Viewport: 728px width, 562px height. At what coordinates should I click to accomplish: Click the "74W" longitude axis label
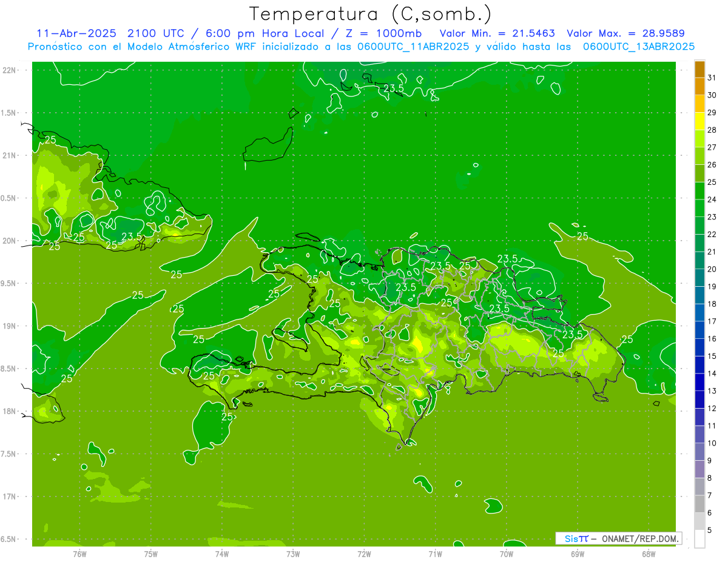[x=222, y=554]
